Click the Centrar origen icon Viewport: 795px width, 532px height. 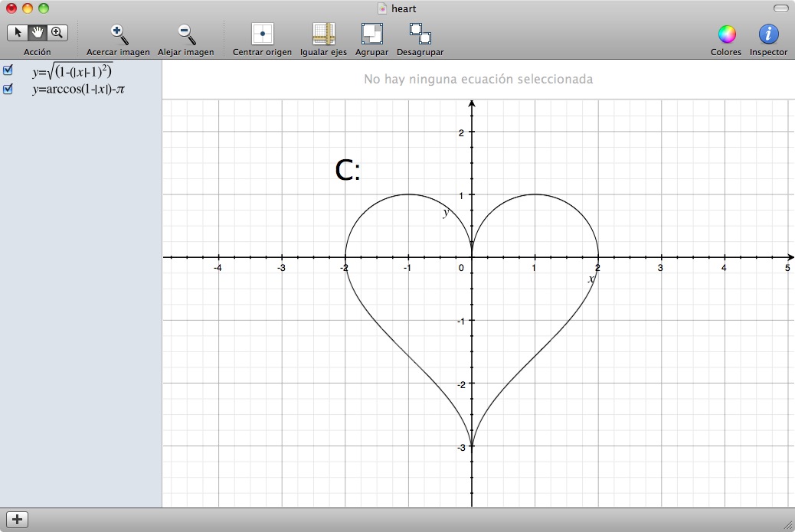click(x=263, y=34)
